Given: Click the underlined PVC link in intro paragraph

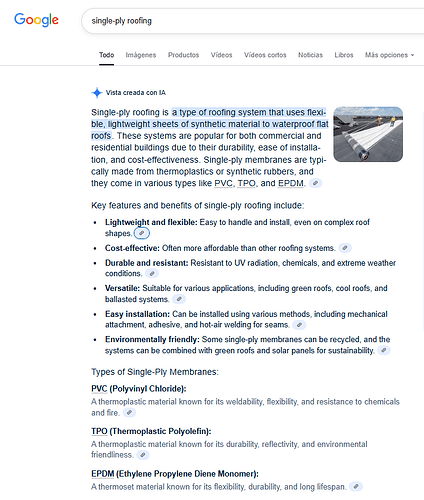Looking at the screenshot, I should tap(223, 183).
